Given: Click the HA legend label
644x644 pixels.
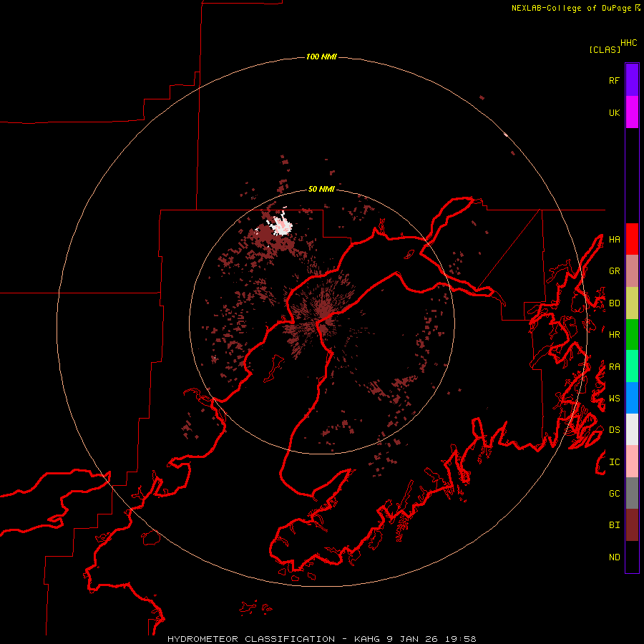Looking at the screenshot, I should point(614,239).
